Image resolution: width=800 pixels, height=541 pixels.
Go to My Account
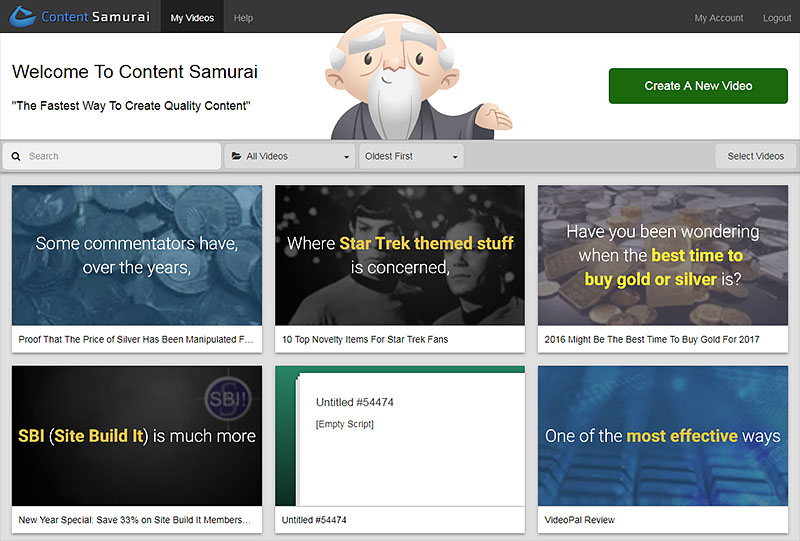point(718,18)
